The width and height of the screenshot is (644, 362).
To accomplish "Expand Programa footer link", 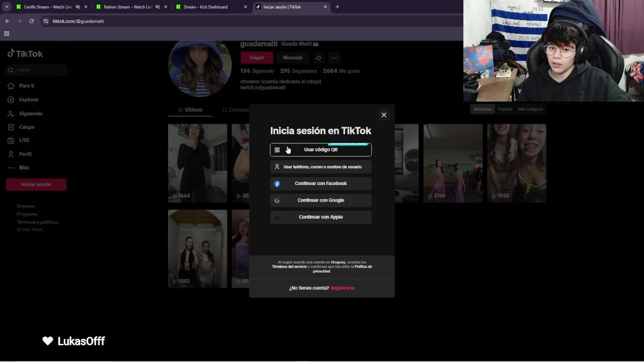I will [27, 214].
